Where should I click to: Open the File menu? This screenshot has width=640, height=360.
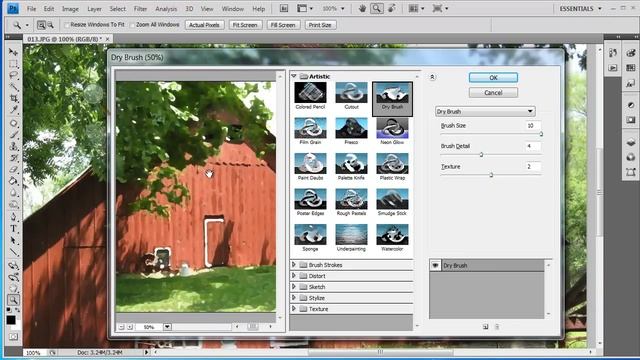tap(31, 9)
